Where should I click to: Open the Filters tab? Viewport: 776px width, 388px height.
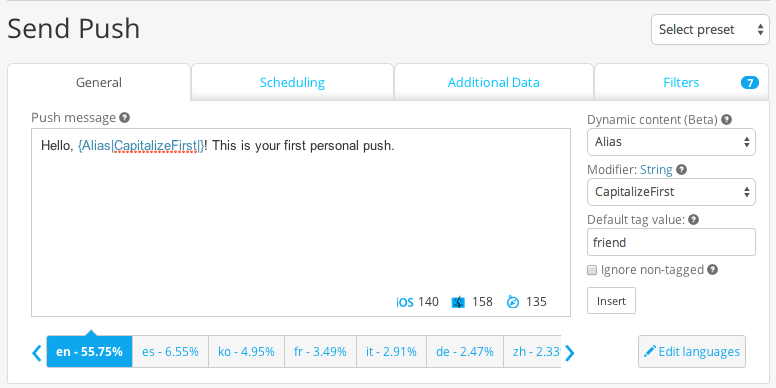tap(681, 82)
